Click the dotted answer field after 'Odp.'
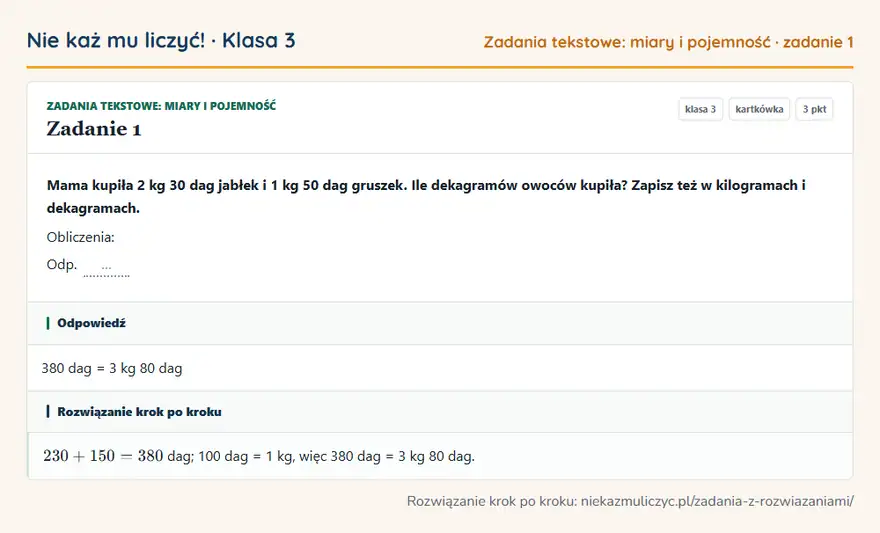This screenshot has width=880, height=533. [x=106, y=269]
